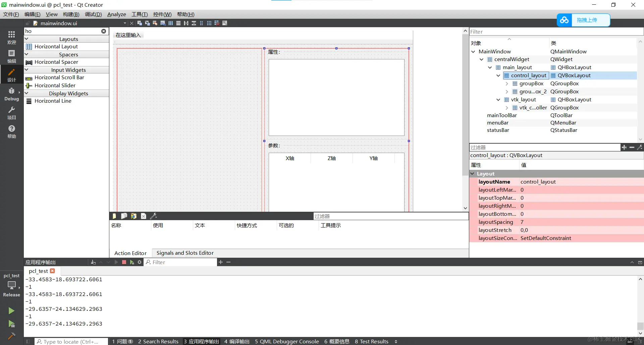Viewport: 644px width, 345px height.
Task: Open the 8 Test Results pane
Action: tap(372, 341)
